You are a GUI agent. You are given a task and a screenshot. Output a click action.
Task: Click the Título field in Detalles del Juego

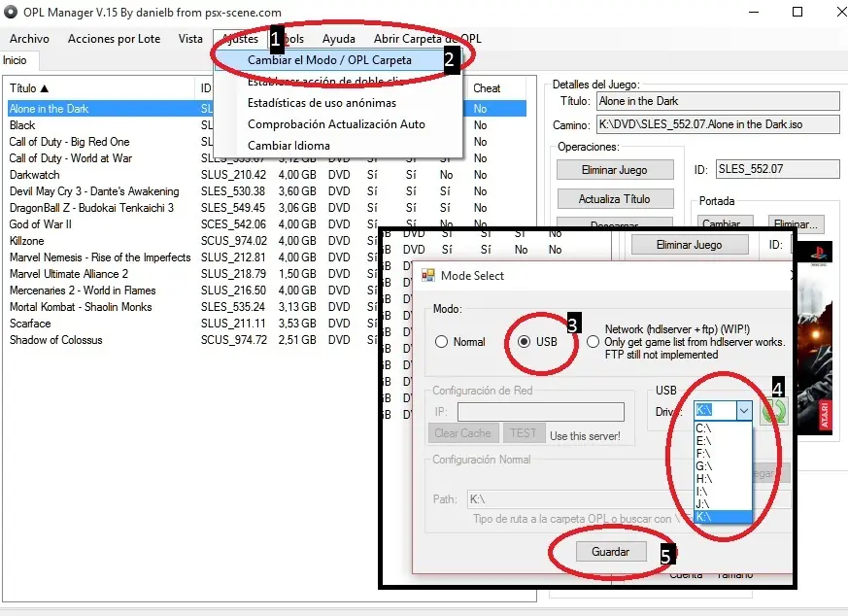tap(718, 101)
